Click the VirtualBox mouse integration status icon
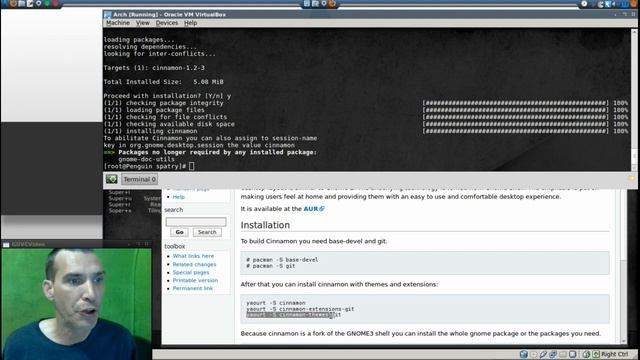640x360 pixels. click(x=586, y=354)
